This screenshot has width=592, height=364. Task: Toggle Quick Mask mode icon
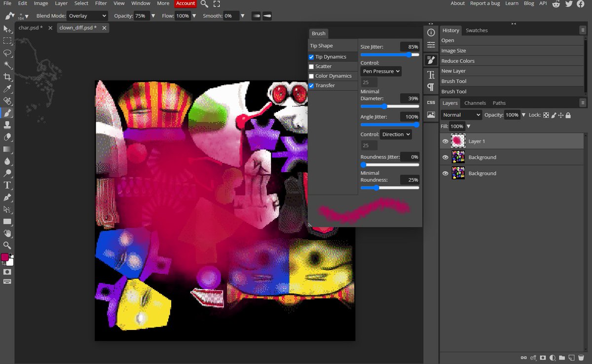pos(7,272)
